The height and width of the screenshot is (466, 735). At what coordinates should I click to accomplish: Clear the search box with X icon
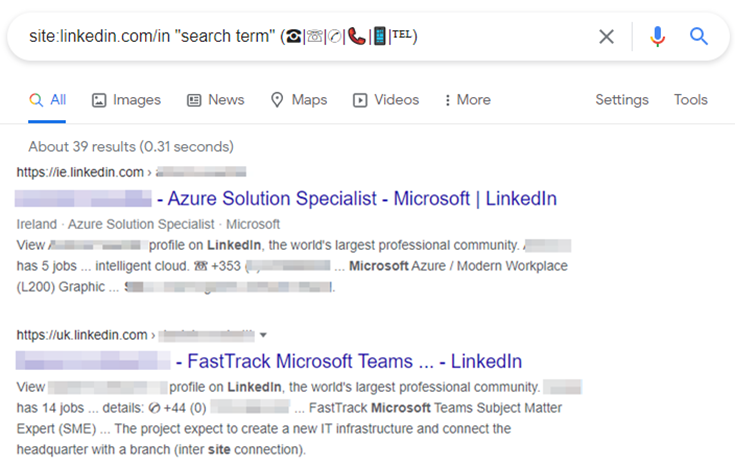point(606,37)
